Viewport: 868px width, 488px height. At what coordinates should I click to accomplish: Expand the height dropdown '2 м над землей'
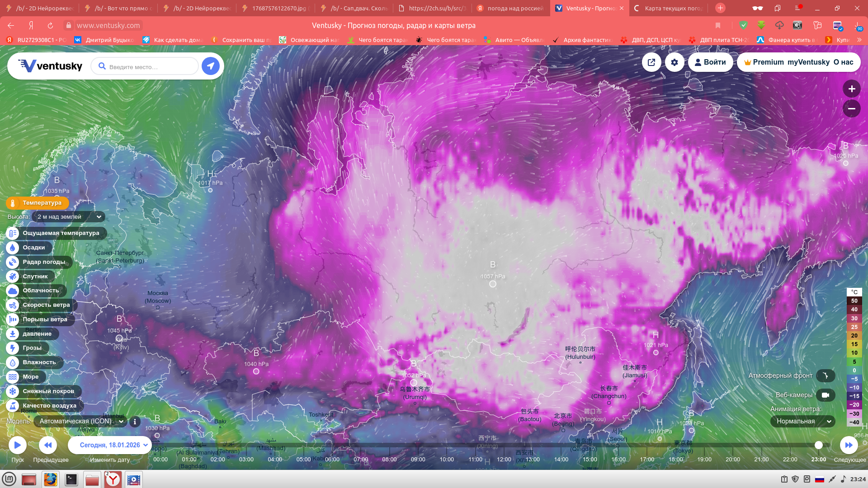click(x=69, y=217)
